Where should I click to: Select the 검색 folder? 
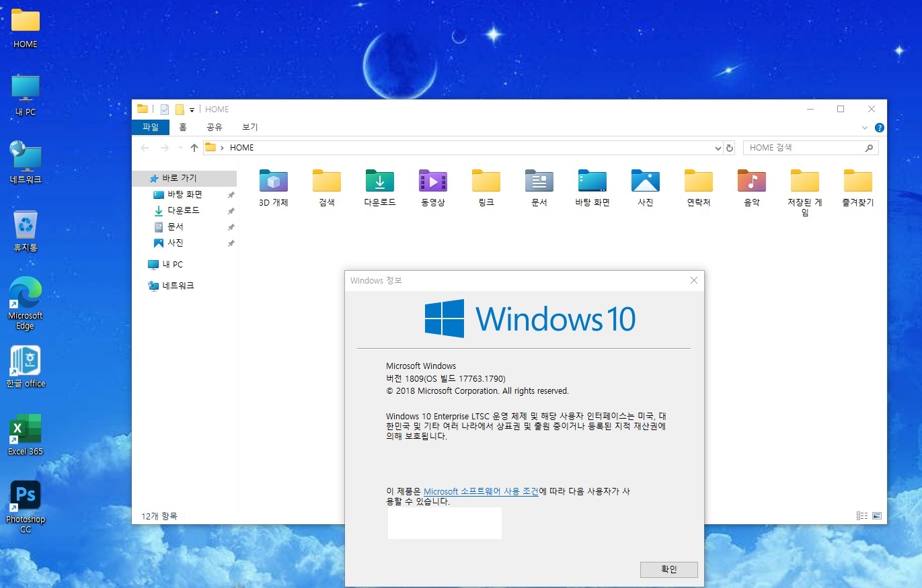pyautogui.click(x=327, y=188)
